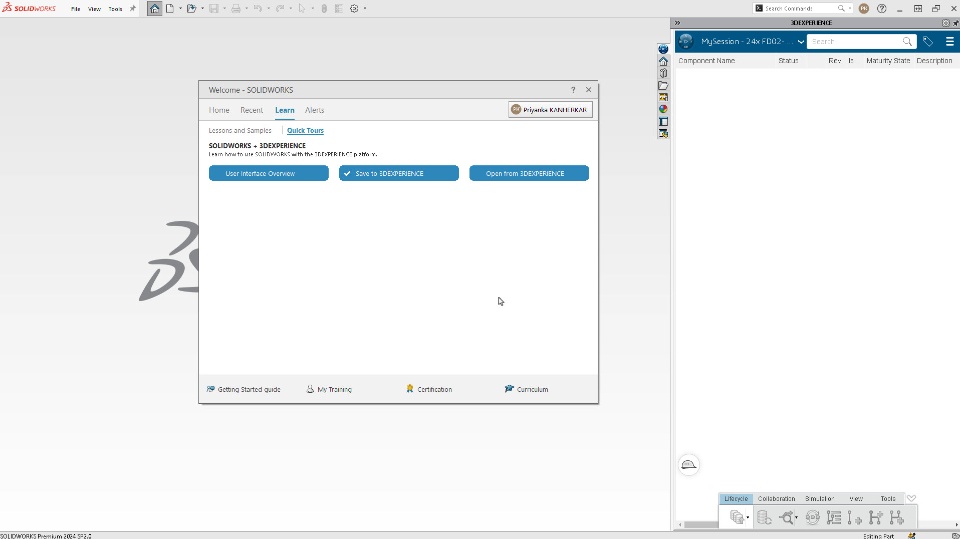Open the View Palette task pane icon
The height and width of the screenshot is (539, 960).
click(663, 97)
